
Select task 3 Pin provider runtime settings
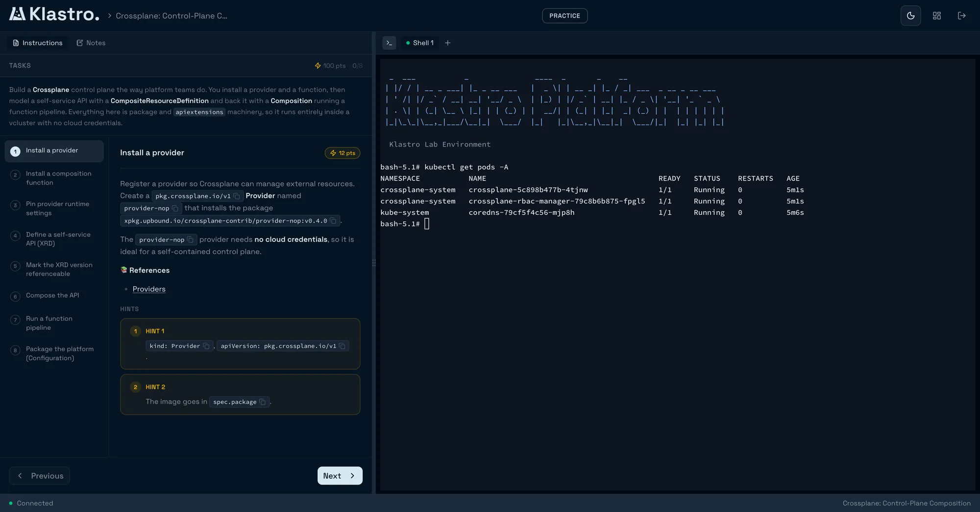54,208
